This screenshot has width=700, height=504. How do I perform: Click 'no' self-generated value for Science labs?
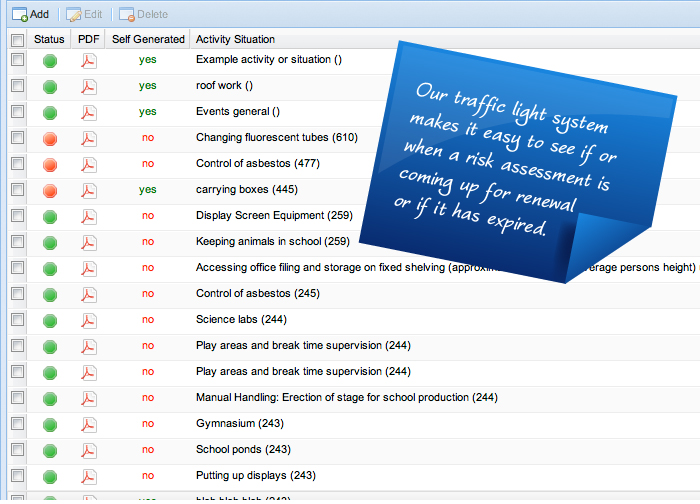tap(148, 319)
